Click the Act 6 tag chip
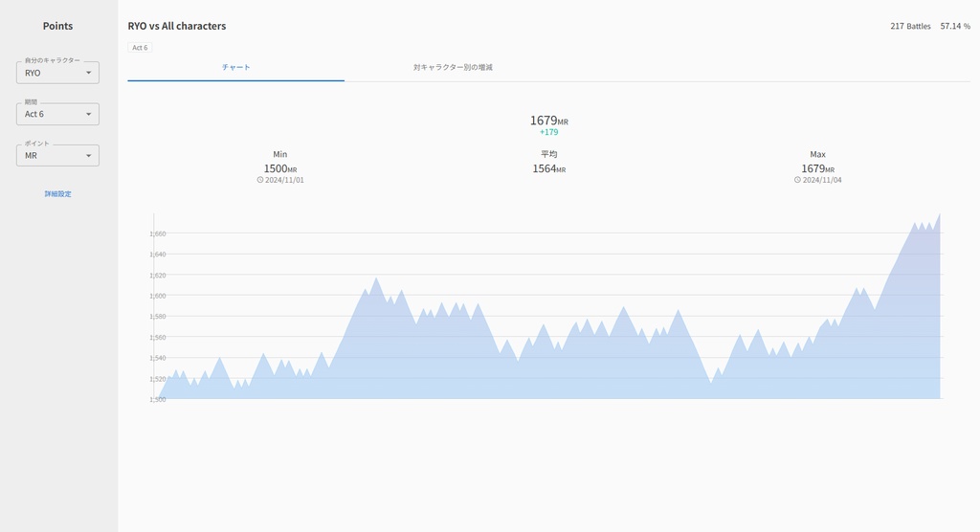This screenshot has width=980, height=532. tap(140, 48)
